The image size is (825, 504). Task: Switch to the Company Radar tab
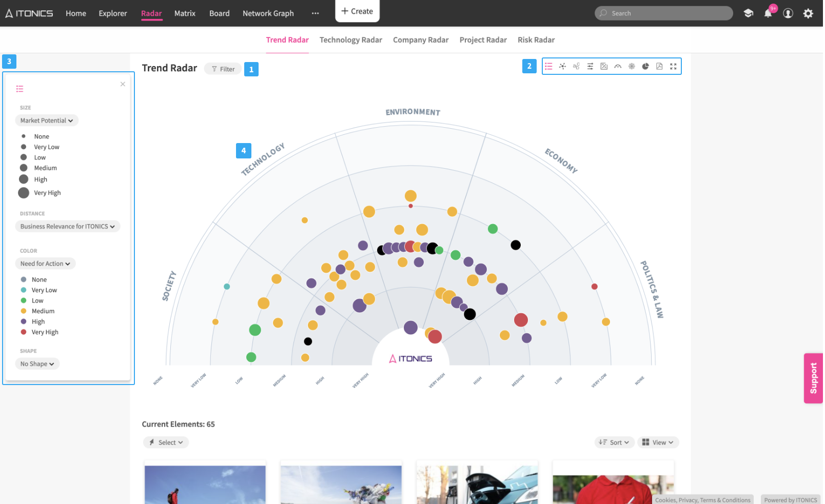click(421, 40)
